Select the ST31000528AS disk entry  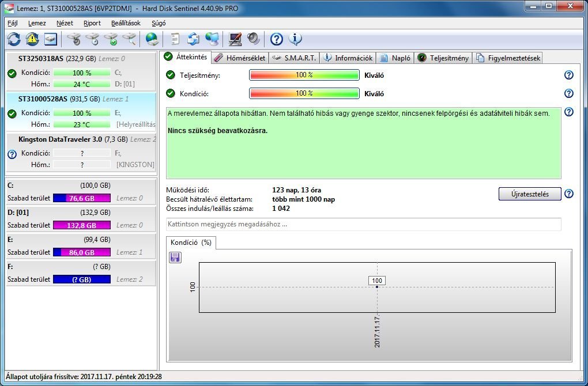(81, 112)
